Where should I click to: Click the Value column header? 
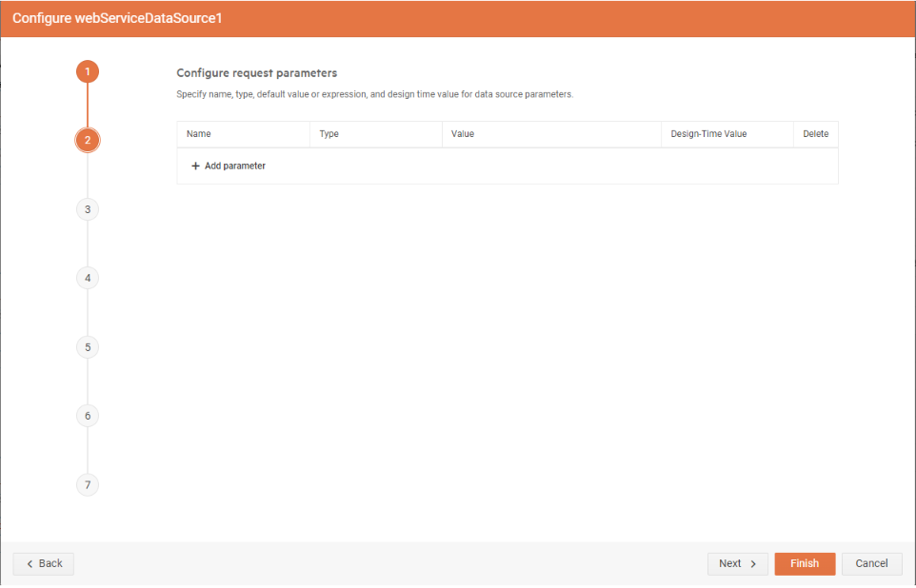[x=462, y=133]
